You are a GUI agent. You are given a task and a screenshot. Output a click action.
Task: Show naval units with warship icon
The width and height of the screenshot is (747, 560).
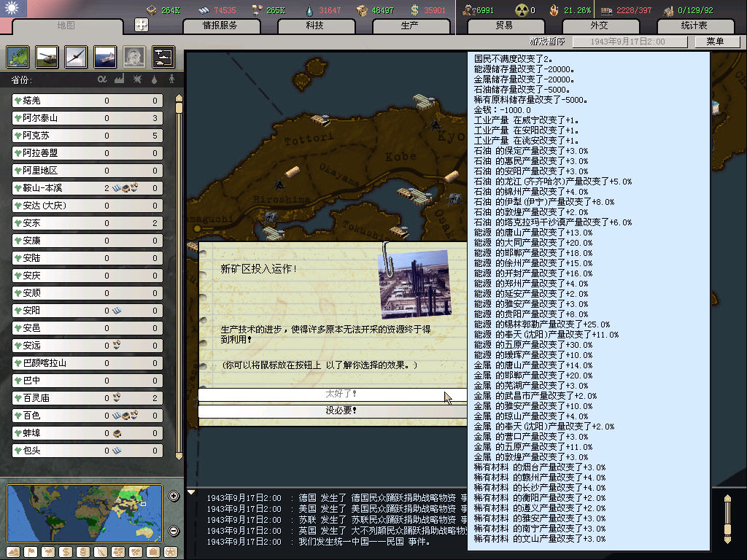pyautogui.click(x=104, y=56)
